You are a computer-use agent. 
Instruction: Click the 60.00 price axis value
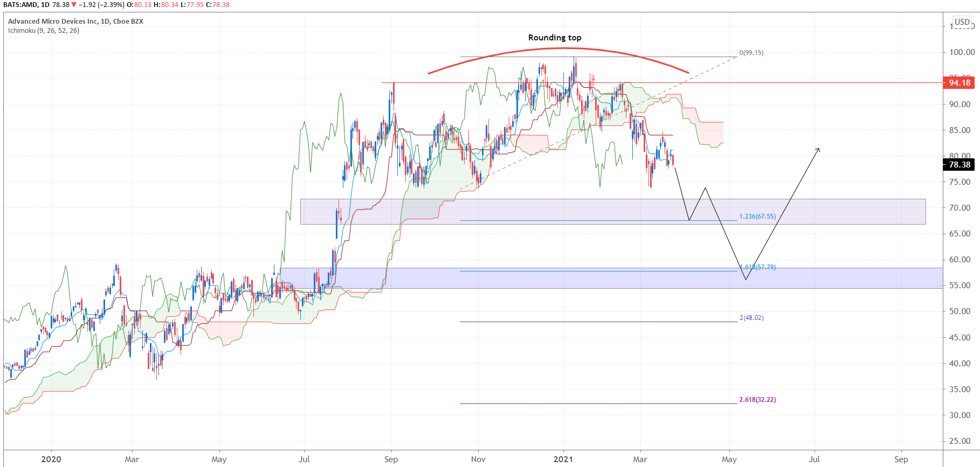960,260
